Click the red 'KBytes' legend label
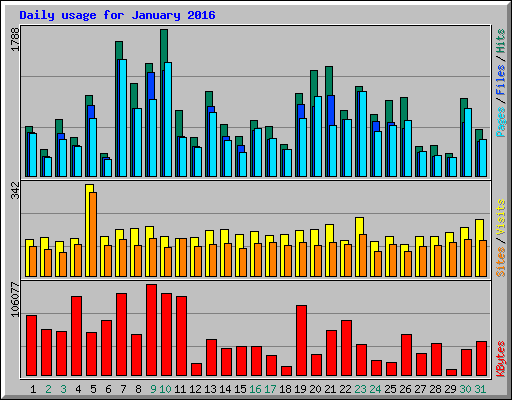This screenshot has height=400, width=512. (501, 359)
